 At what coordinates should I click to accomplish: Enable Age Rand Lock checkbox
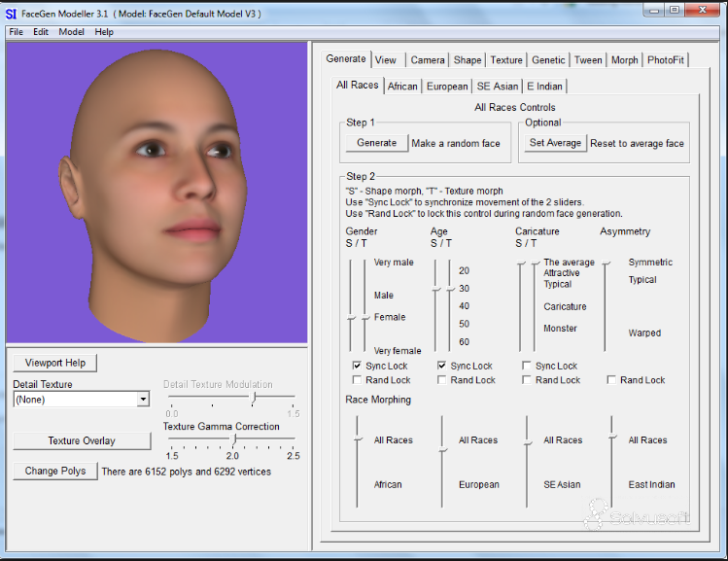(442, 380)
